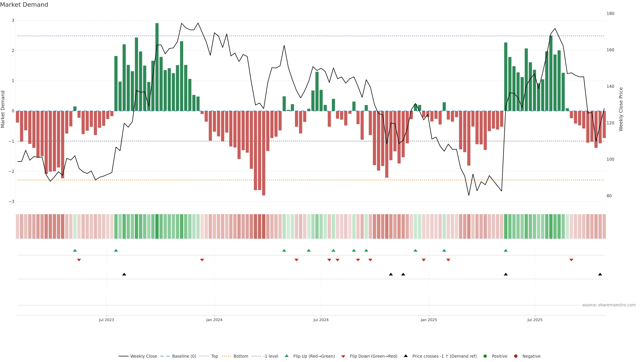Click the red Negative legend dot
Viewport: 644px width, 362px height.
coord(516,356)
